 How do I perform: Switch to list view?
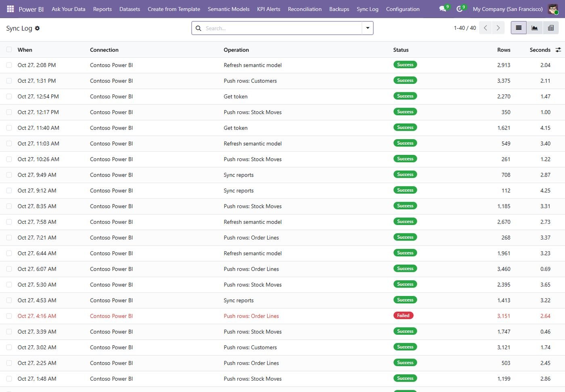[x=519, y=28]
